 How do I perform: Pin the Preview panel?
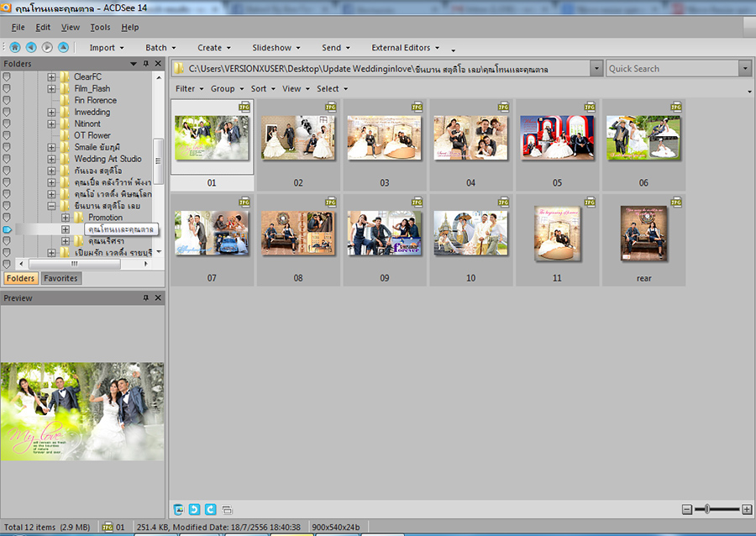[x=145, y=298]
